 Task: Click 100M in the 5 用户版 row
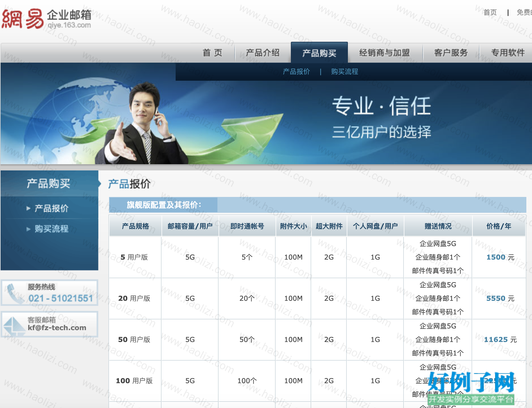[x=293, y=257]
